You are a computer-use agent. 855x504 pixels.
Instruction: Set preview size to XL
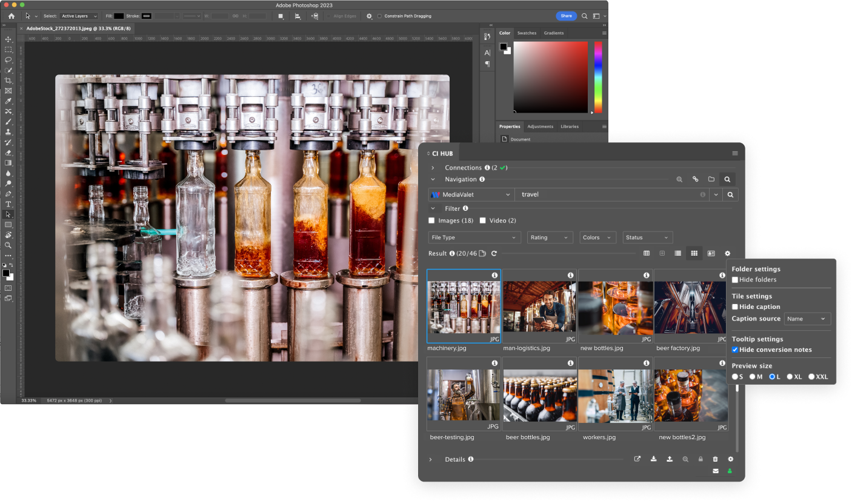click(x=790, y=377)
